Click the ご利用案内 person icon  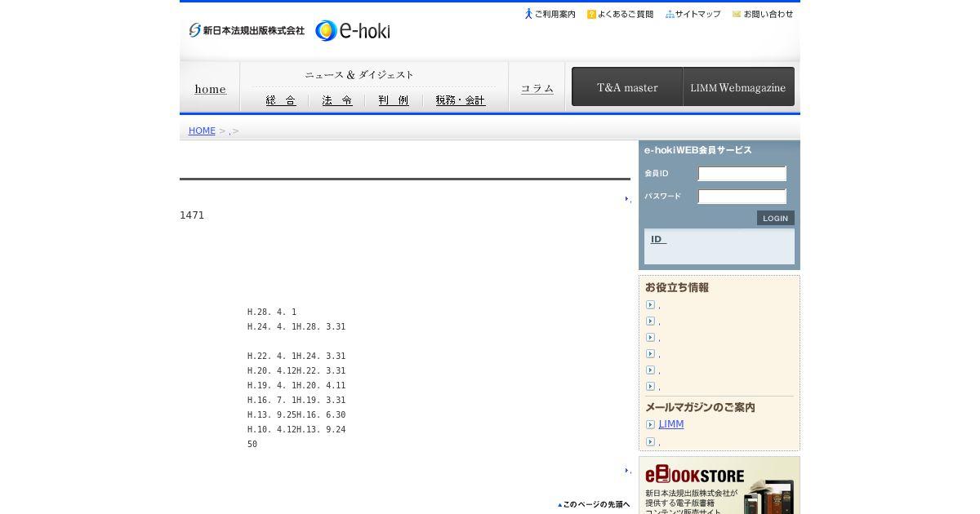pyautogui.click(x=528, y=14)
